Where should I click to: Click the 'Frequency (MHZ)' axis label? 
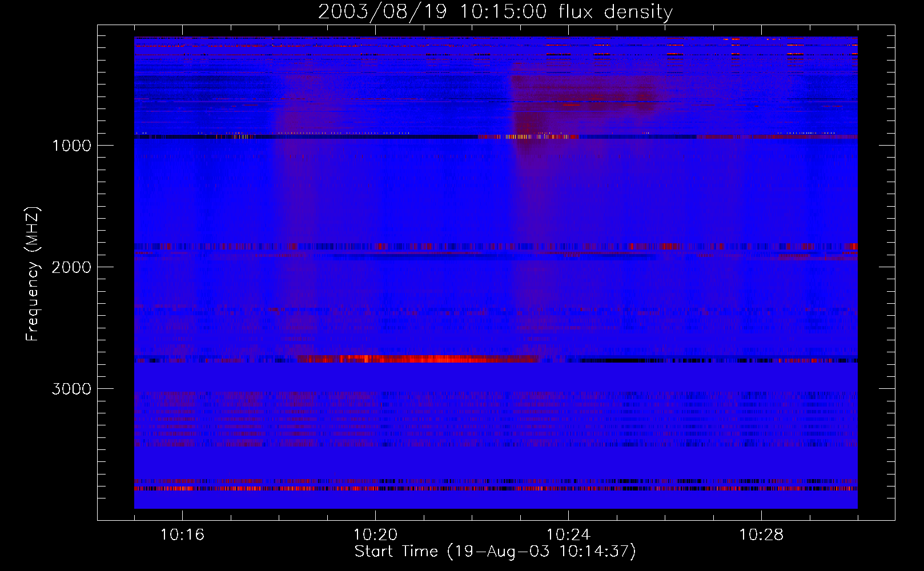[33, 274]
